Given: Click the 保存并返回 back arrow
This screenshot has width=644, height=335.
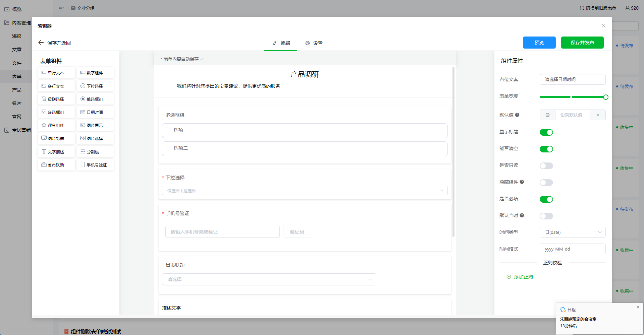Looking at the screenshot, I should click(41, 43).
